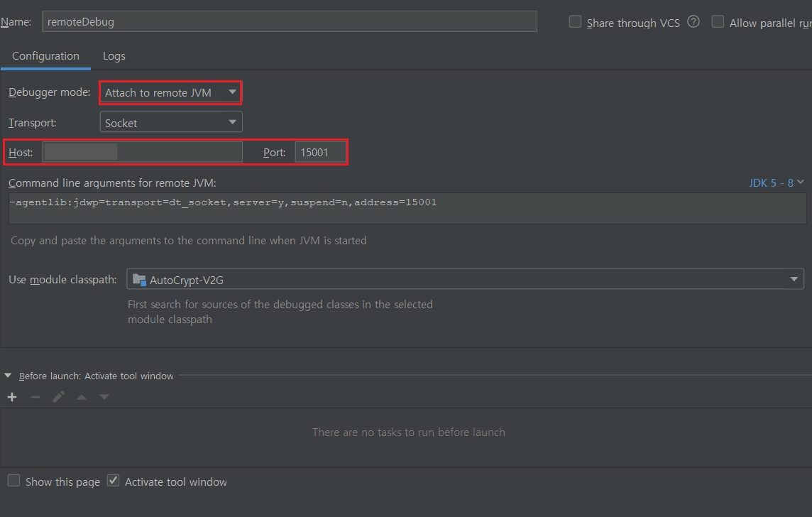Click the move task up arrow

82,397
